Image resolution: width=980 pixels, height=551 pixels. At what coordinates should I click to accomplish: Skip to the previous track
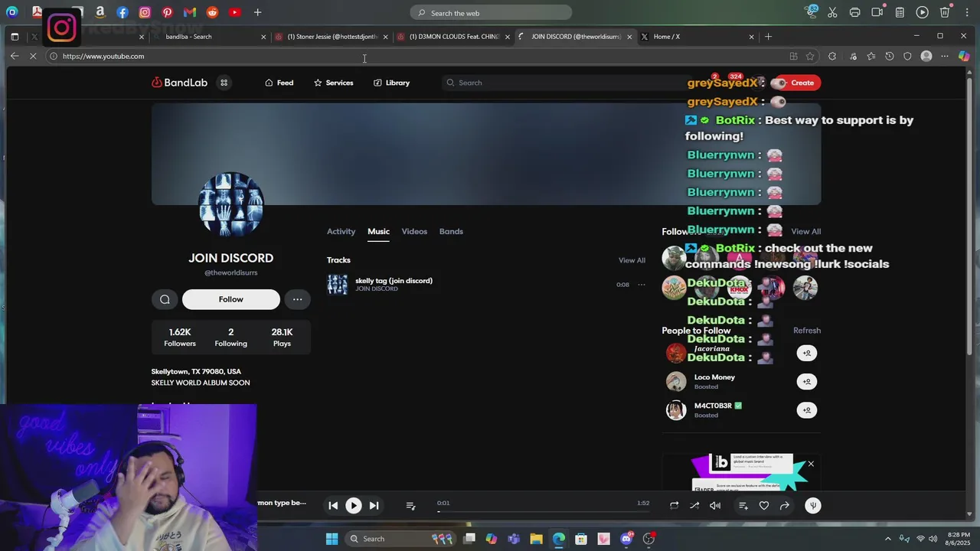point(333,505)
